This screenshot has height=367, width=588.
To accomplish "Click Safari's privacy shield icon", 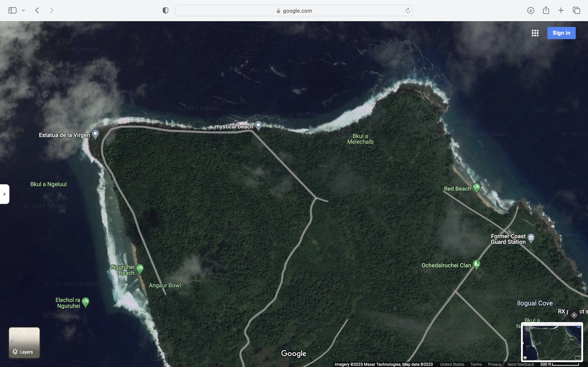I will [165, 10].
